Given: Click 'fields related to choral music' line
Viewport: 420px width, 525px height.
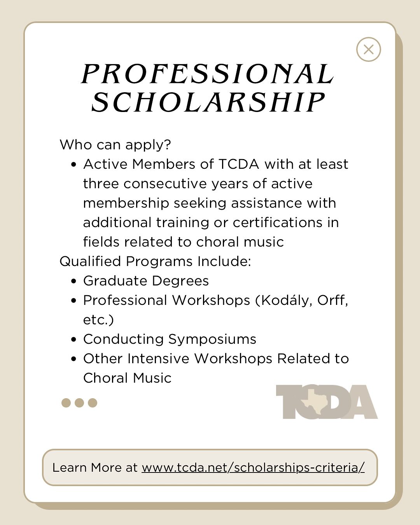Looking at the screenshot, I should pos(184,242).
